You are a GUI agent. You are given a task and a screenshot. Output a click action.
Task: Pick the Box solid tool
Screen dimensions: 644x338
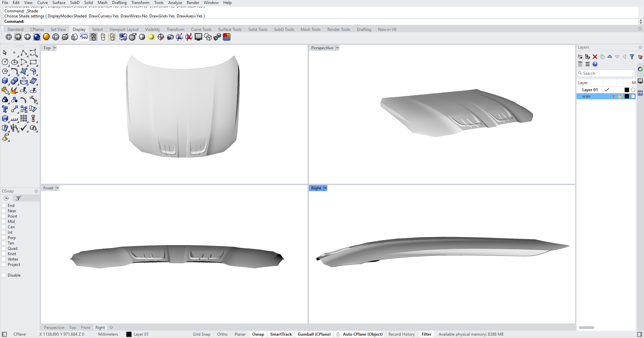[5, 81]
